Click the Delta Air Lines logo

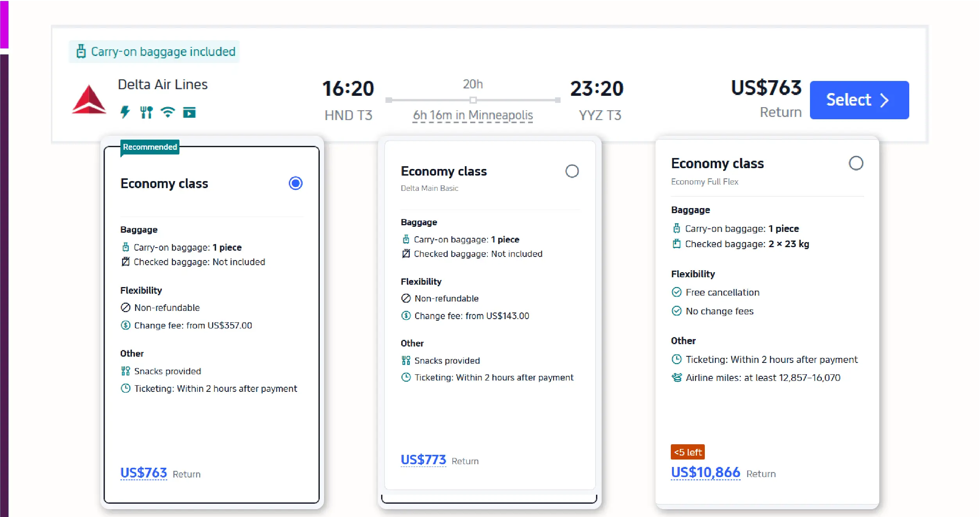[89, 100]
